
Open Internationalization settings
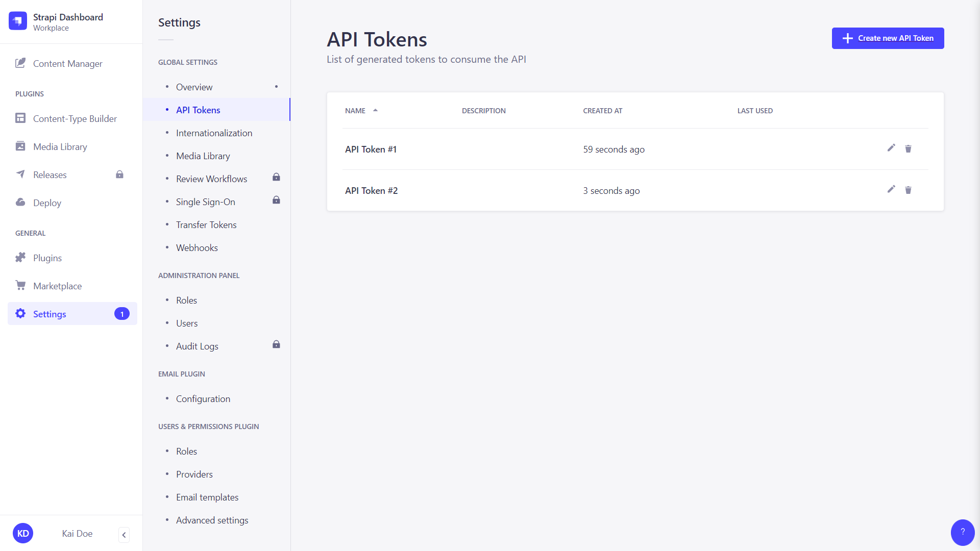coord(214,133)
